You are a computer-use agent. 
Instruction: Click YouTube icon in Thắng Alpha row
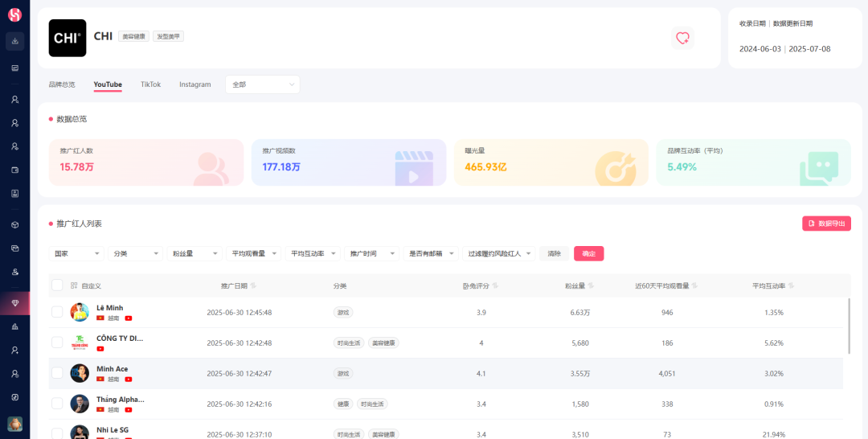point(129,410)
